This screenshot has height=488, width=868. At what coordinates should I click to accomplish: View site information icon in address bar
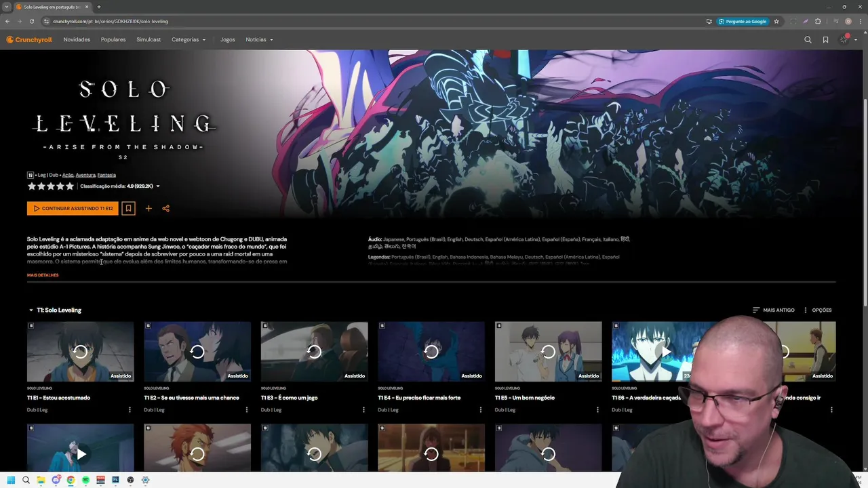click(47, 21)
